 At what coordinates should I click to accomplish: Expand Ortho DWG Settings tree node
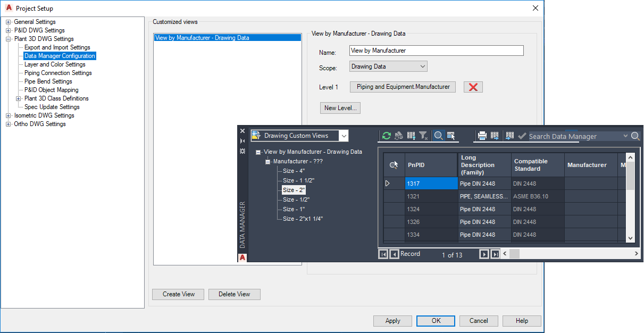pos(9,124)
